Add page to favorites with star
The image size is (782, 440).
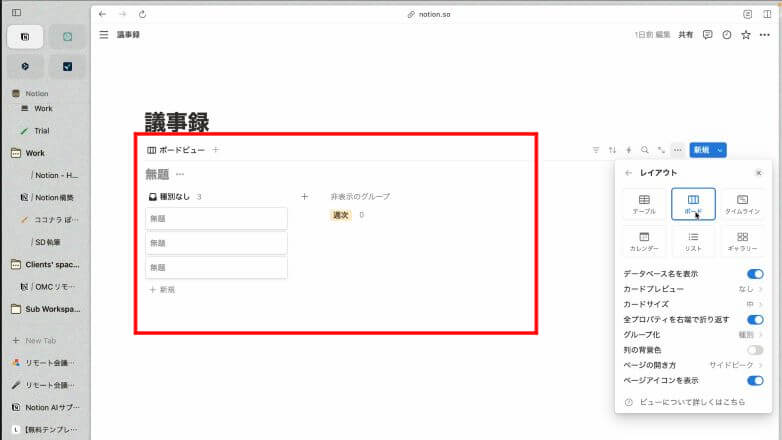pos(746,34)
